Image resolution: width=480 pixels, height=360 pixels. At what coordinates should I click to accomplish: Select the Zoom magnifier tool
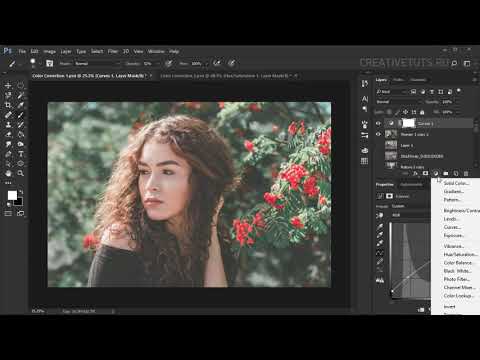[21, 173]
